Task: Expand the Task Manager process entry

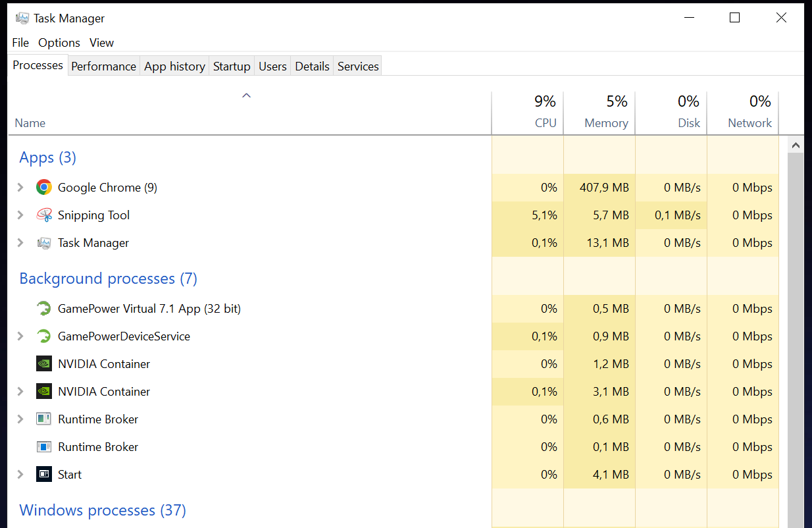Action: click(x=20, y=243)
